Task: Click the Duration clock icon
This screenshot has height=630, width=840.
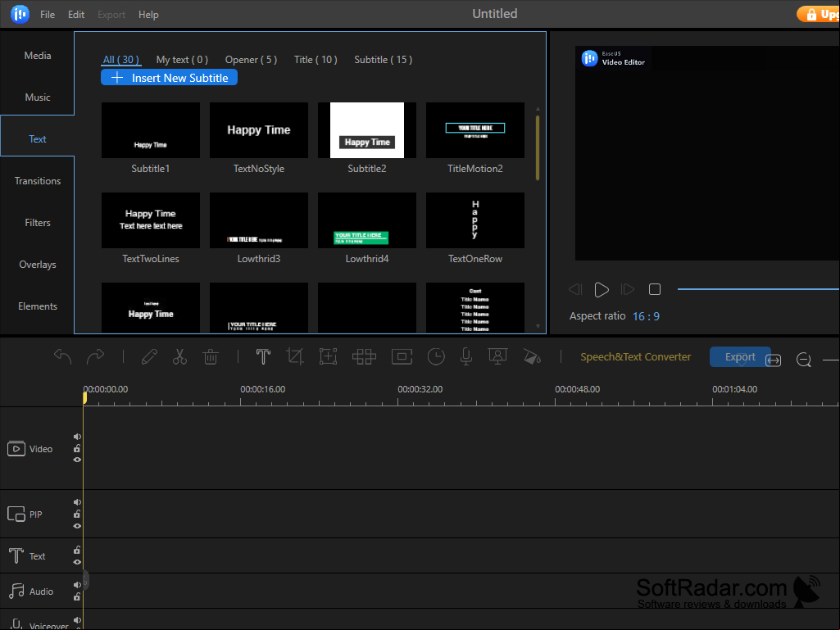Action: click(x=436, y=357)
